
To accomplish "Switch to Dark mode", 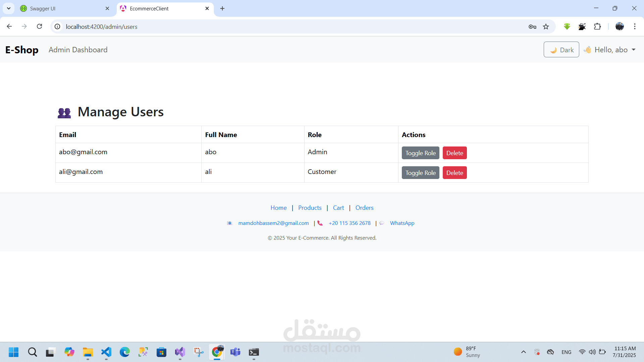I will click(x=561, y=50).
